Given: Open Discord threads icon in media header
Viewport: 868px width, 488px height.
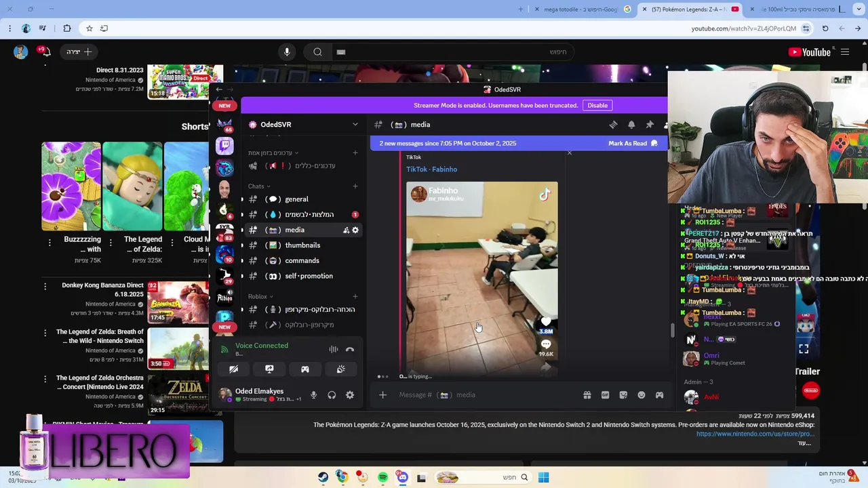Looking at the screenshot, I should [x=613, y=125].
